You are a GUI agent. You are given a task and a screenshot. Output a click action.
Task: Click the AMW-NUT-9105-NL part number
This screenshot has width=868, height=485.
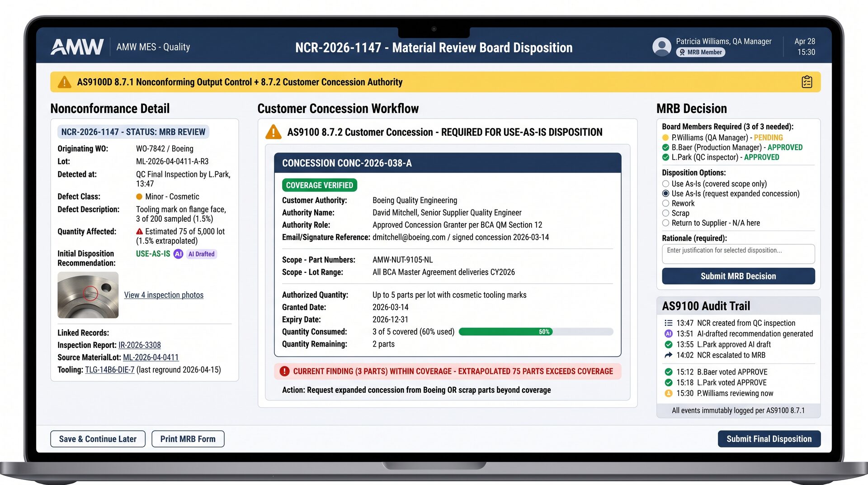coord(402,260)
